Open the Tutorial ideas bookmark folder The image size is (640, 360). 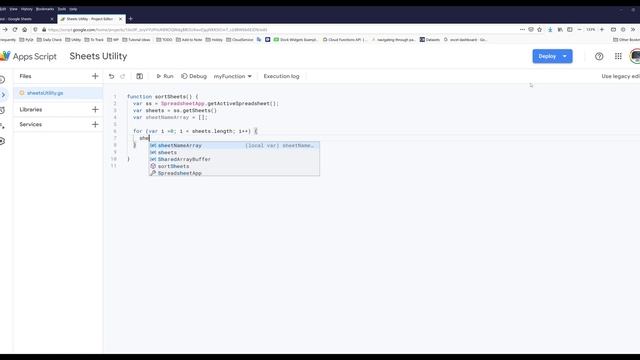tap(137, 40)
